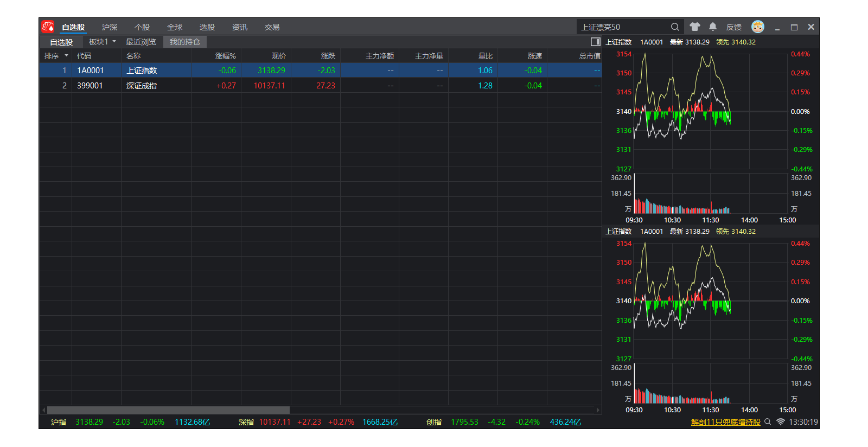This screenshot has height=447, width=868.
Task: Click the status bar search icon
Action: [x=768, y=422]
